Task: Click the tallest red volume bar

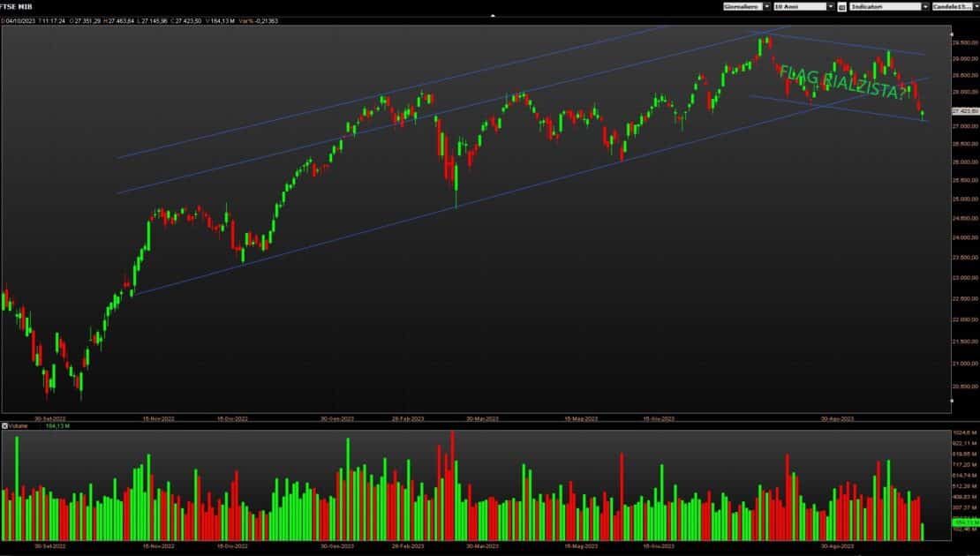Action: 453,485
